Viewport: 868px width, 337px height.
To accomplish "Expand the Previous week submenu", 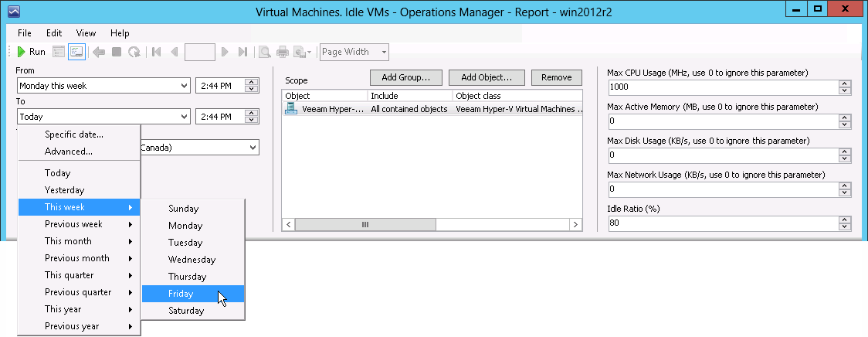I will [x=80, y=224].
